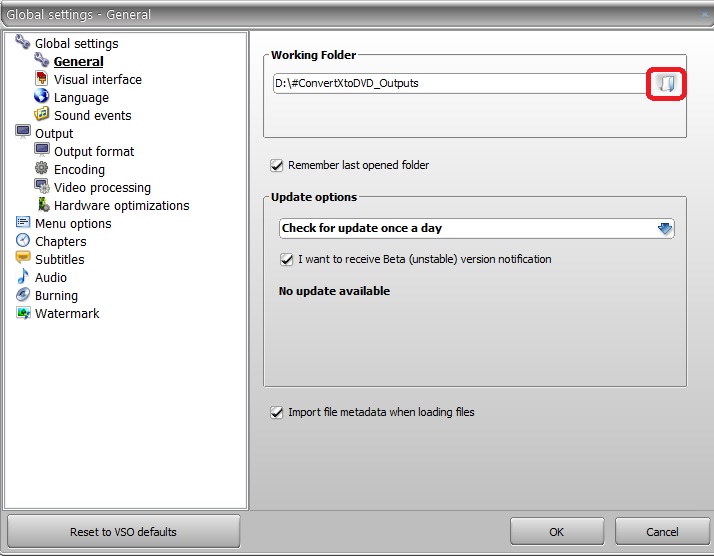Click Reset to VSO defaults button

(x=123, y=531)
